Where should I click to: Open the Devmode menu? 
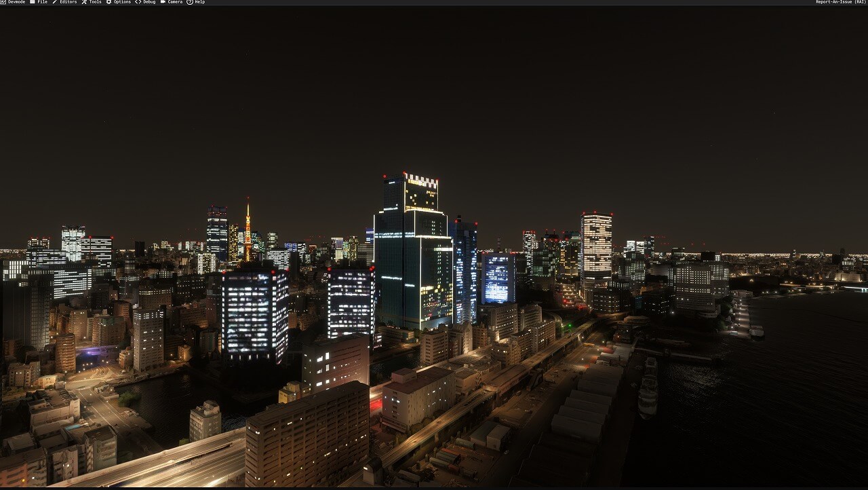tap(13, 2)
